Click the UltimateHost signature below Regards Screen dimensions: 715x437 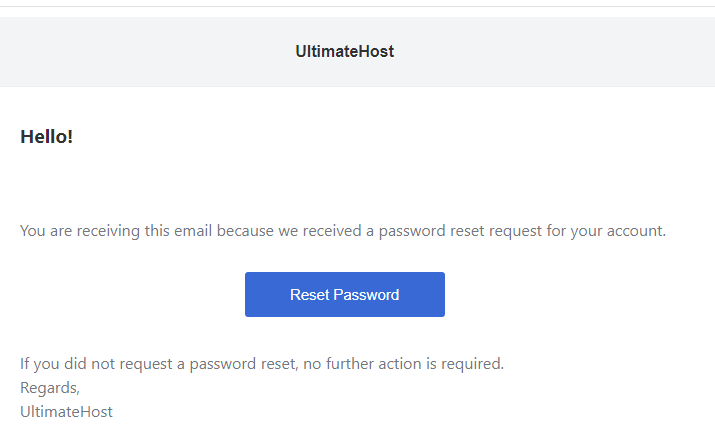point(66,411)
